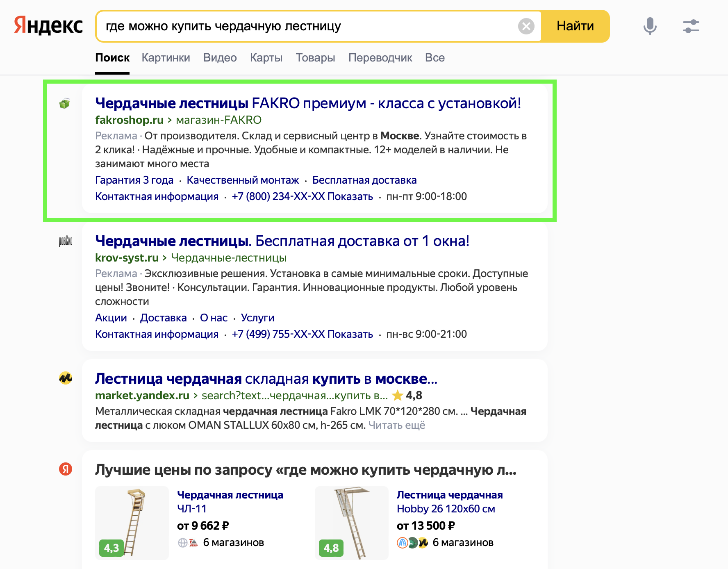This screenshot has width=728, height=569.
Task: Click inside the search query field
Action: 287,26
